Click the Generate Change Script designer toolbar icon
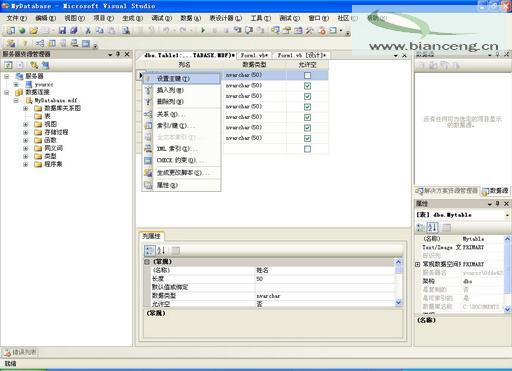512x371 pixels. click(x=11, y=44)
